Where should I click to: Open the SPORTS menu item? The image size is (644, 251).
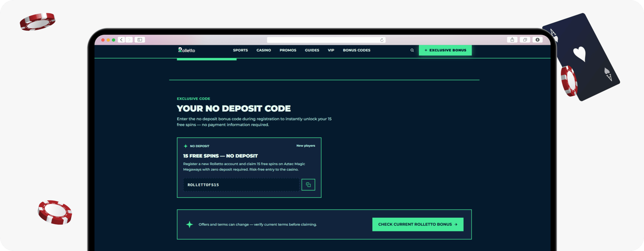240,50
